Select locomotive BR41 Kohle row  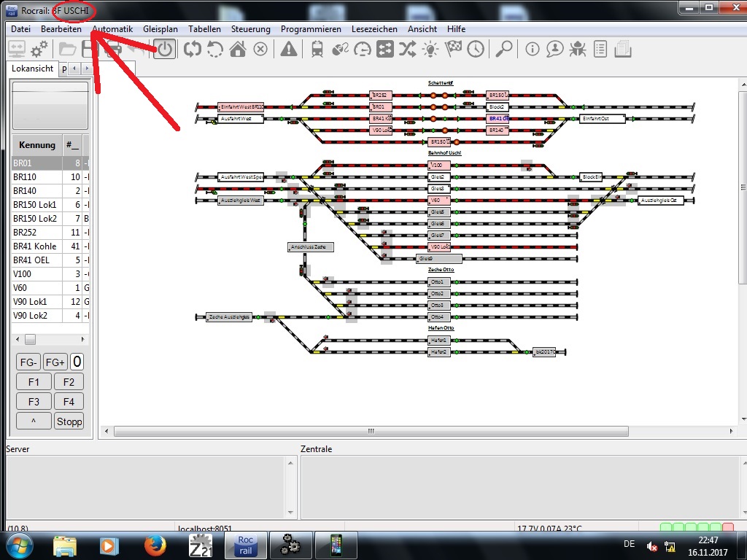pyautogui.click(x=50, y=246)
